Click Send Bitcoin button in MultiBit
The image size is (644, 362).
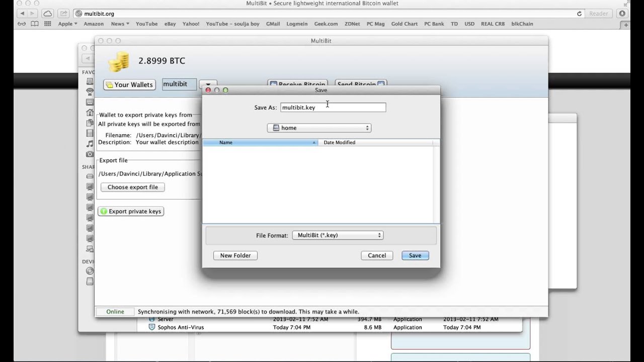point(360,83)
